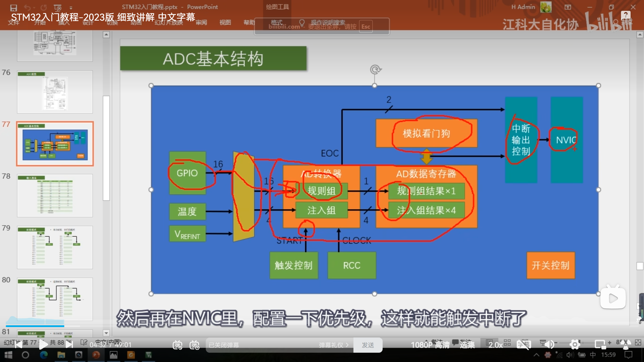
Task: Select the 触发控制 block
Action: [x=294, y=265]
